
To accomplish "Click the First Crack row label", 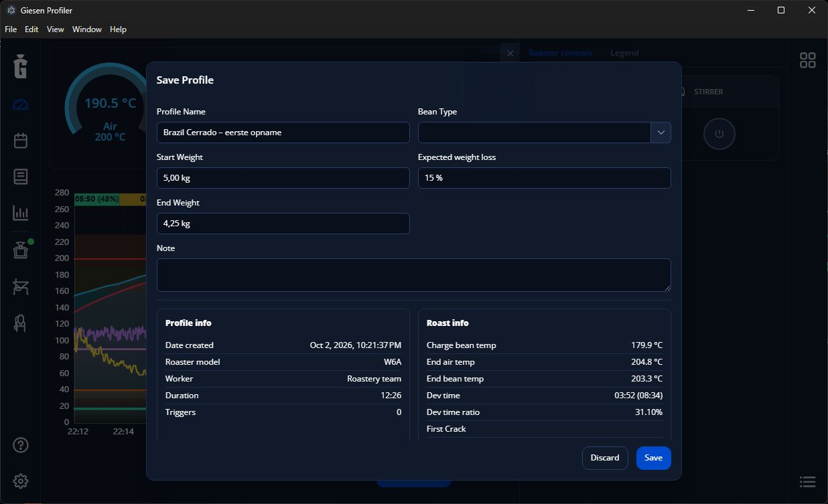I will [x=446, y=429].
